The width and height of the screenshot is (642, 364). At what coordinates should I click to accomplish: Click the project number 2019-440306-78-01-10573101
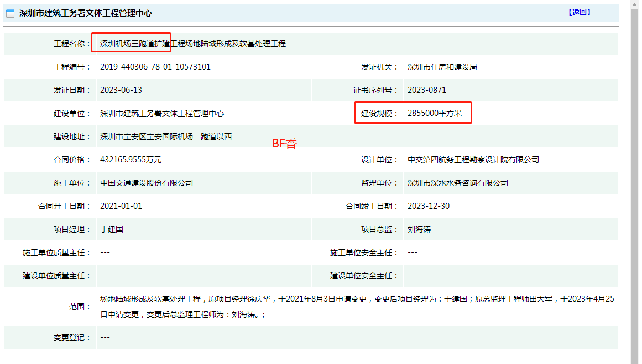pyautogui.click(x=155, y=67)
